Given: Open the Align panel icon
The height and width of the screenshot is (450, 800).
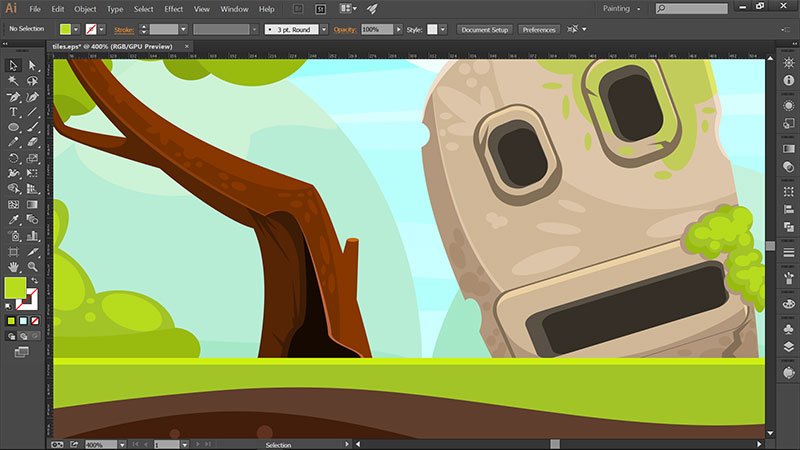Looking at the screenshot, I should (x=789, y=209).
